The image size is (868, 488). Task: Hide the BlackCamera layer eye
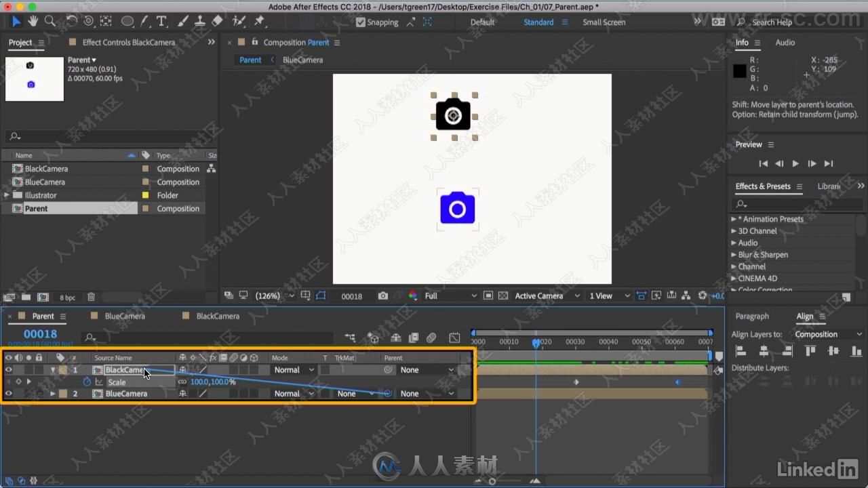click(9, 370)
